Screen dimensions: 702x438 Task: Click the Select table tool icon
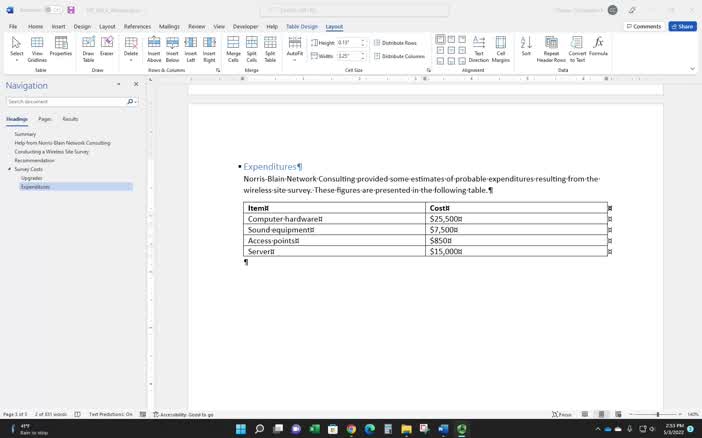(x=17, y=48)
